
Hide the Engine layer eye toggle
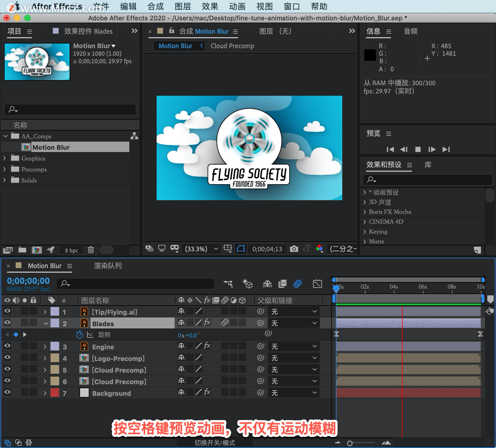point(7,346)
